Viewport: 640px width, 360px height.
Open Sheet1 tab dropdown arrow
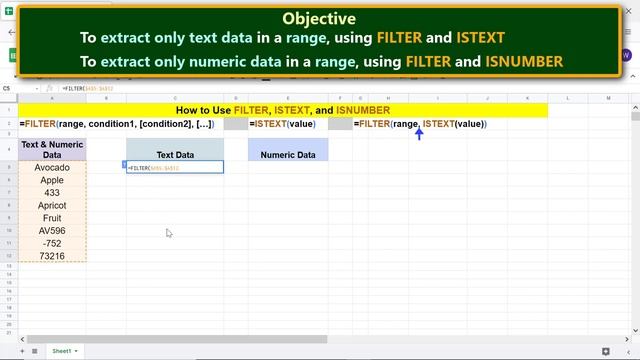[76, 351]
